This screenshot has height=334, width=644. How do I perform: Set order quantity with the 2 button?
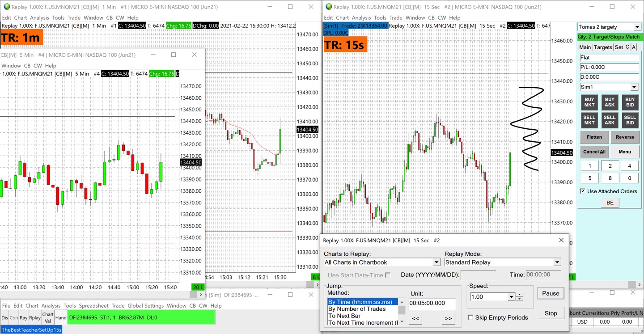[x=610, y=166]
